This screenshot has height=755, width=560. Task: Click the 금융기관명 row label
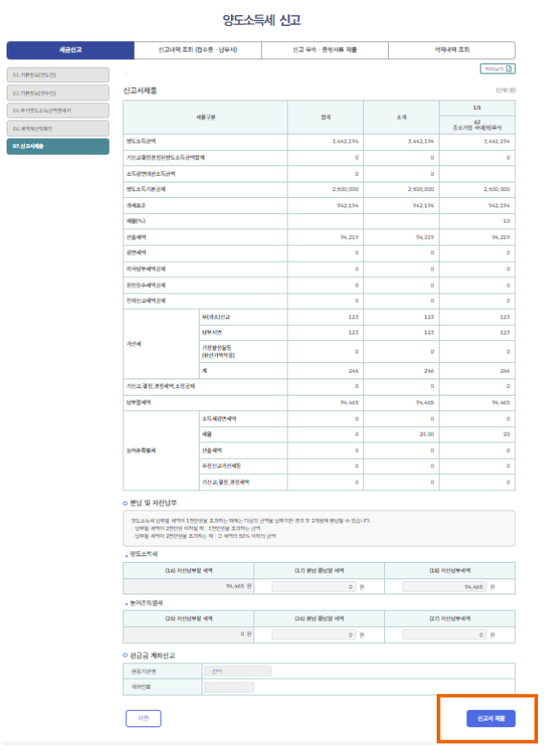(143, 671)
